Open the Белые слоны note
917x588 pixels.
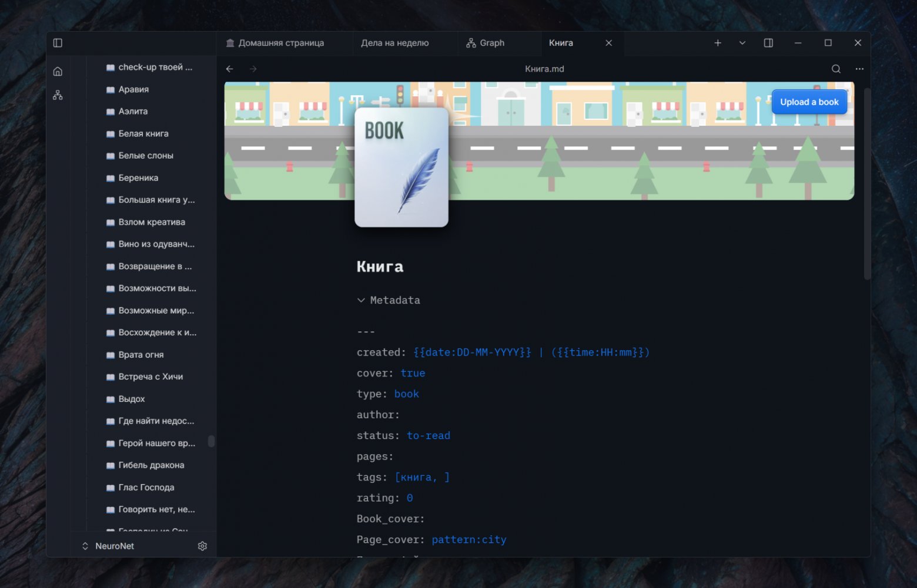coord(146,156)
